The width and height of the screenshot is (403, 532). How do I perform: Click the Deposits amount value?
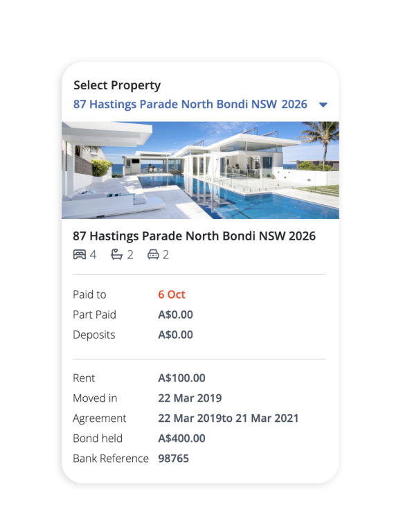pos(175,335)
